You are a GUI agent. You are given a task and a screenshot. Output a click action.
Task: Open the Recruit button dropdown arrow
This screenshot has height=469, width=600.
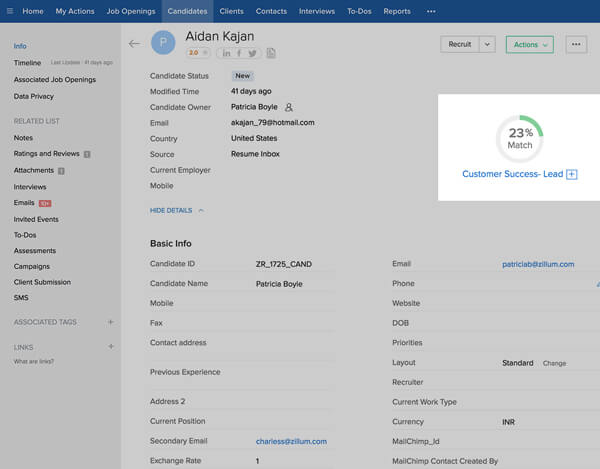click(486, 44)
